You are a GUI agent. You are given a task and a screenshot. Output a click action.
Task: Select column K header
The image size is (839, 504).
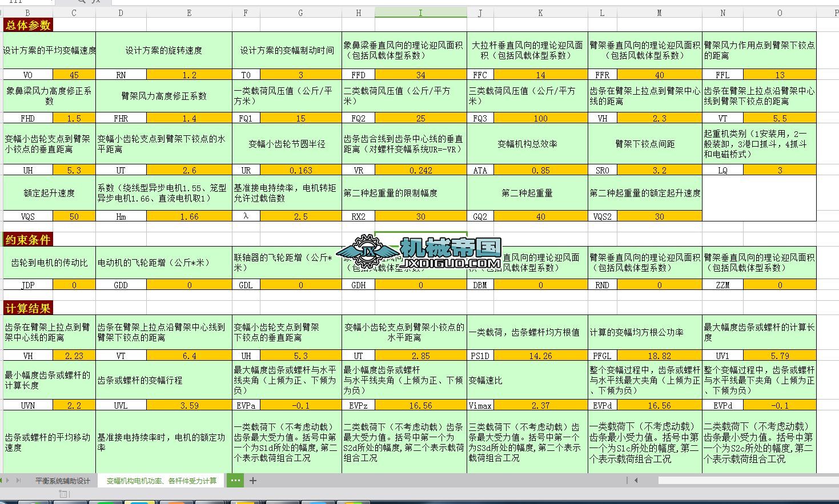540,13
